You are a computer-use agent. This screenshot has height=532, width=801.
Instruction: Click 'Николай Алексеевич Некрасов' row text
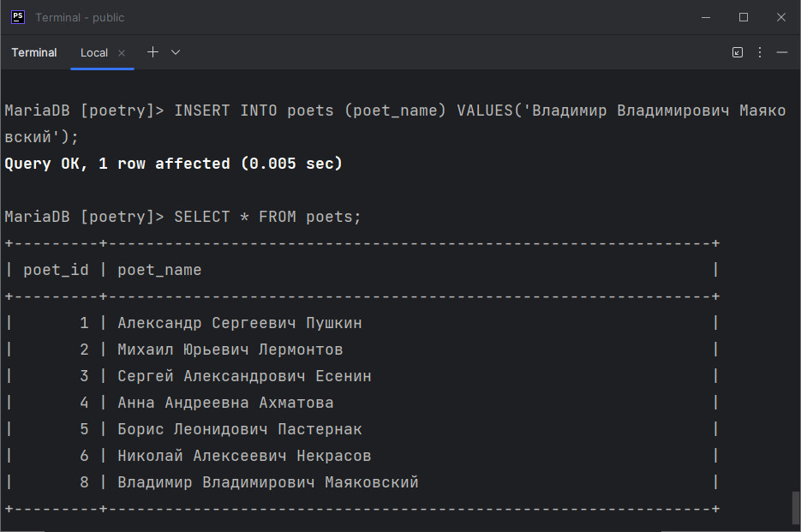click(244, 456)
